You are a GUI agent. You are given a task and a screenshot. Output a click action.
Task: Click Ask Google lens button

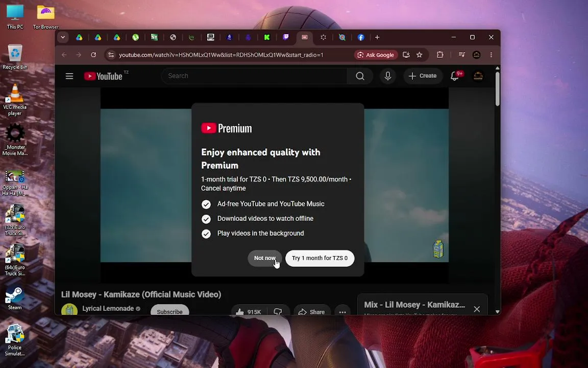[376, 55]
